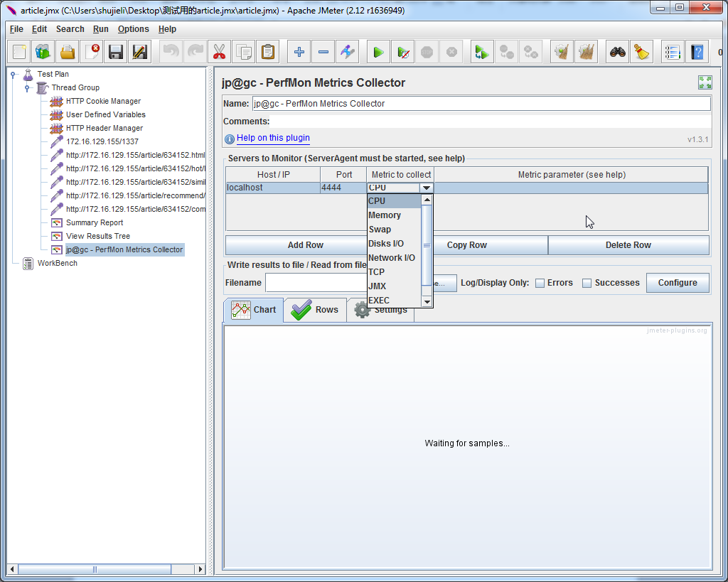Click the Clear All brooms icon
The height and width of the screenshot is (582, 728).
click(x=586, y=52)
